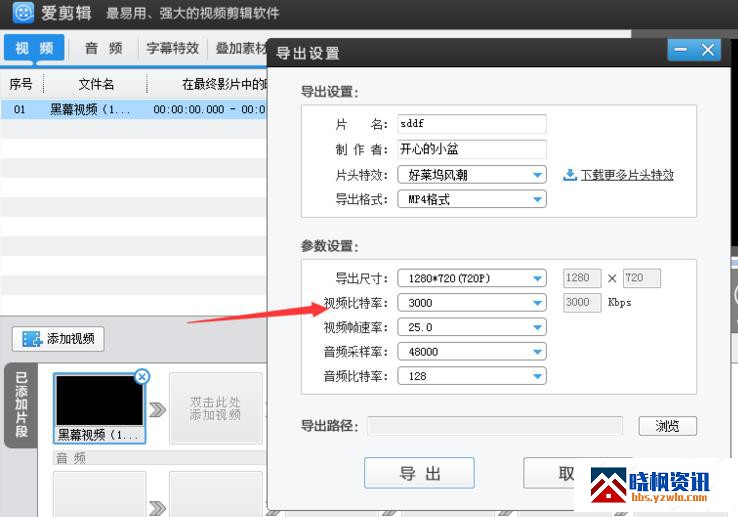Click the download icon beside 下载更多片头特效
The width and height of the screenshot is (738, 517).
[x=570, y=175]
